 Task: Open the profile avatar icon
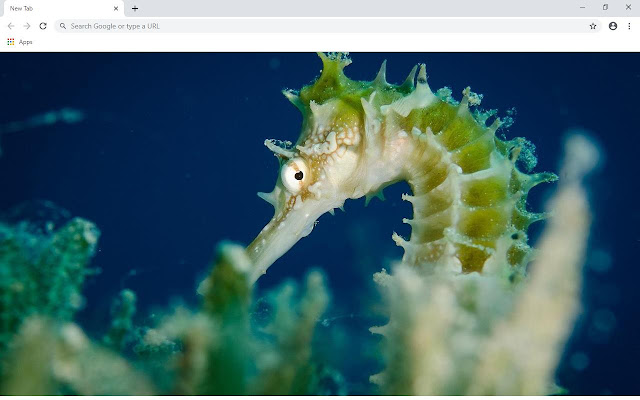coord(613,26)
